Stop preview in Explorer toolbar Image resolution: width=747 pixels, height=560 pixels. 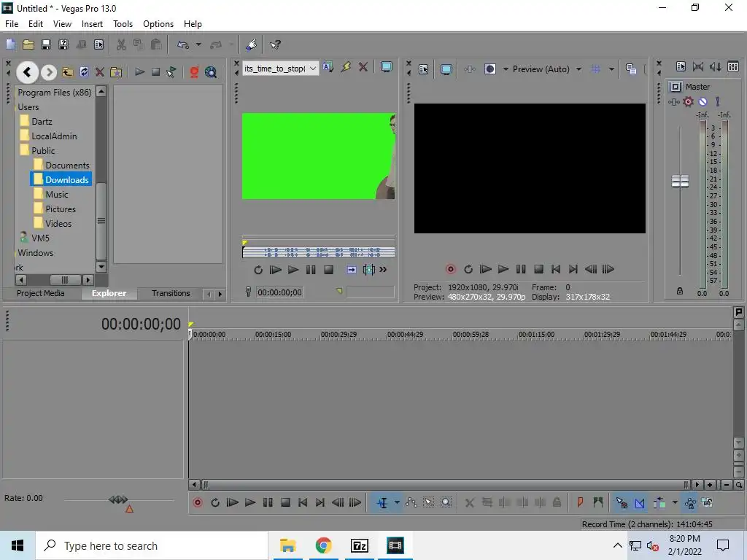pyautogui.click(x=155, y=72)
